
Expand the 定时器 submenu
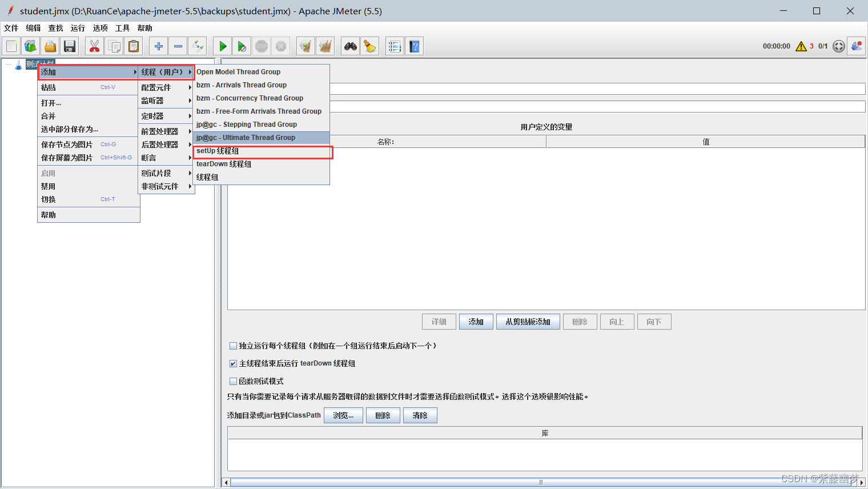166,116
